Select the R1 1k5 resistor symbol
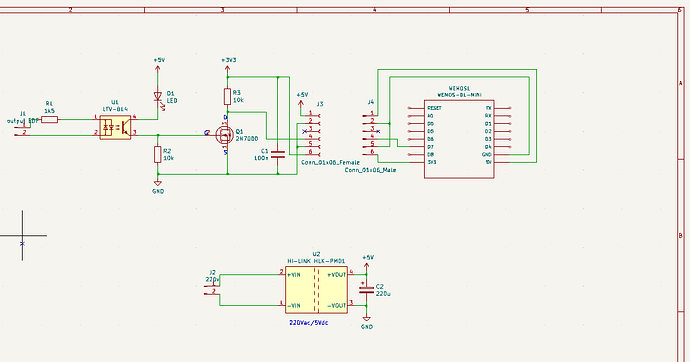The width and height of the screenshot is (690, 362). [x=49, y=119]
